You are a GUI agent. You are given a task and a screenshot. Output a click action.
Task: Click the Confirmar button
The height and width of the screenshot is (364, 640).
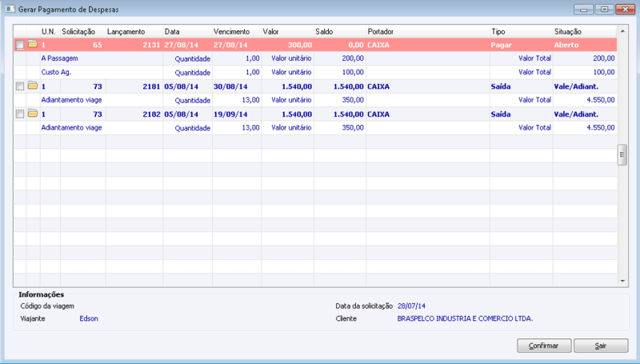point(544,346)
